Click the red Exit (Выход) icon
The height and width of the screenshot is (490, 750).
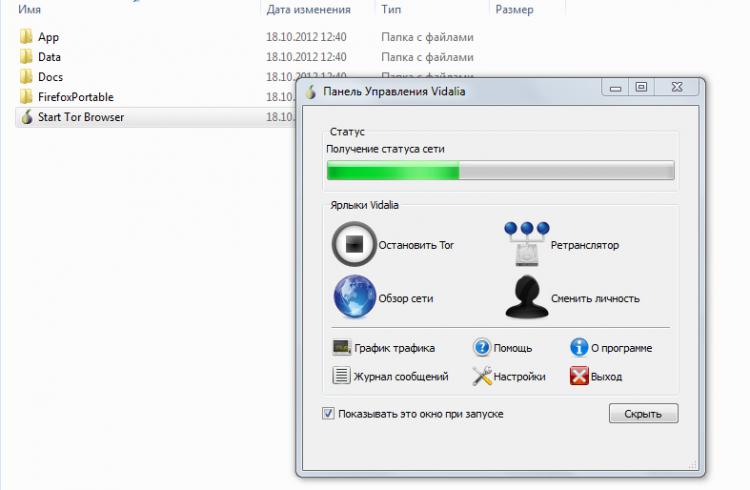[579, 376]
